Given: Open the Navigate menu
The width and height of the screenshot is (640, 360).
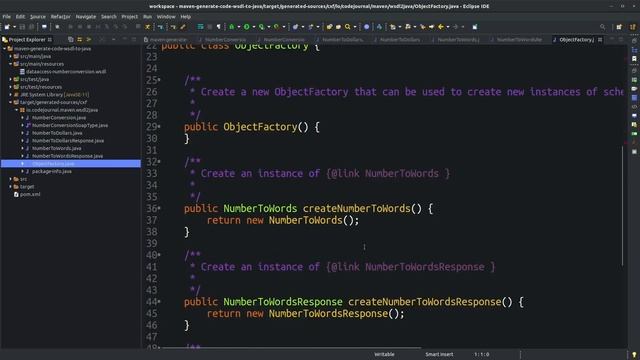Looking at the screenshot, I should 86,17.
